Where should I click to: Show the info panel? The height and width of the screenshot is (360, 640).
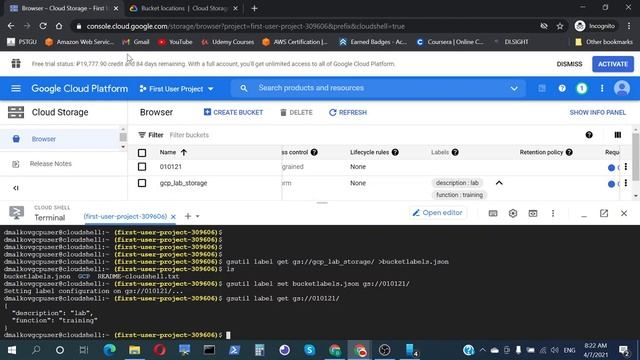click(x=597, y=113)
